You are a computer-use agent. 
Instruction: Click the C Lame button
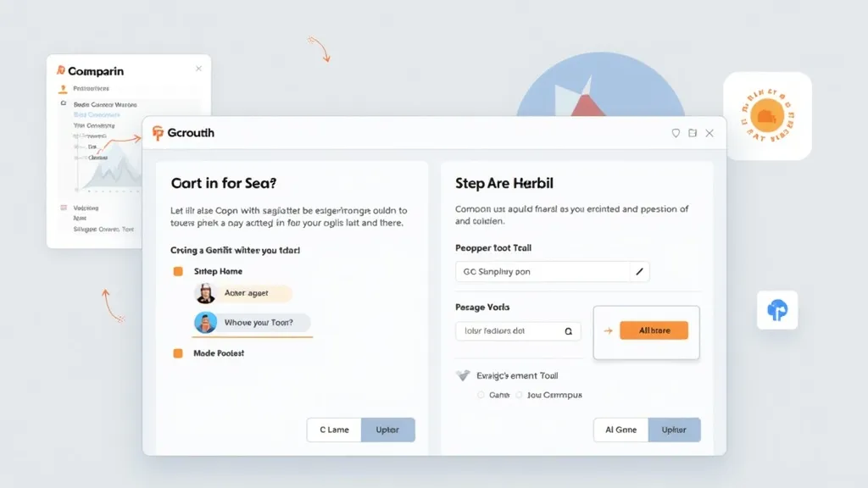[334, 430]
